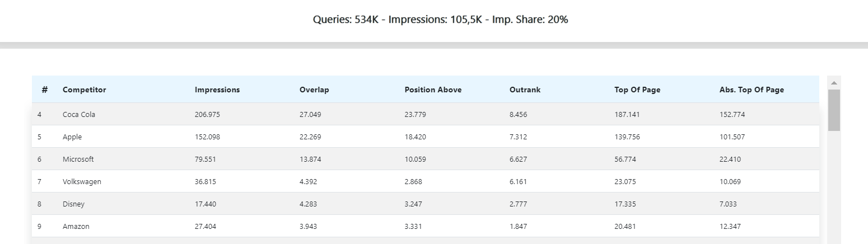Sort by the Outrank column header
The image size is (868, 244).
click(525, 90)
